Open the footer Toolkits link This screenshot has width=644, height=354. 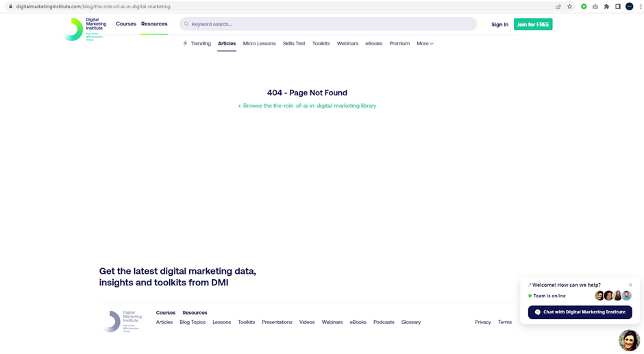coord(247,322)
